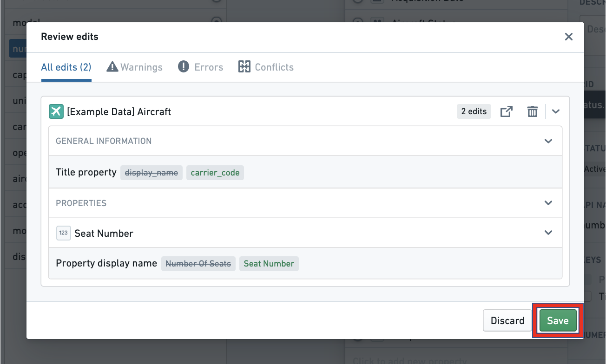
Task: Click the 123 numeric type icon
Action: click(x=63, y=233)
